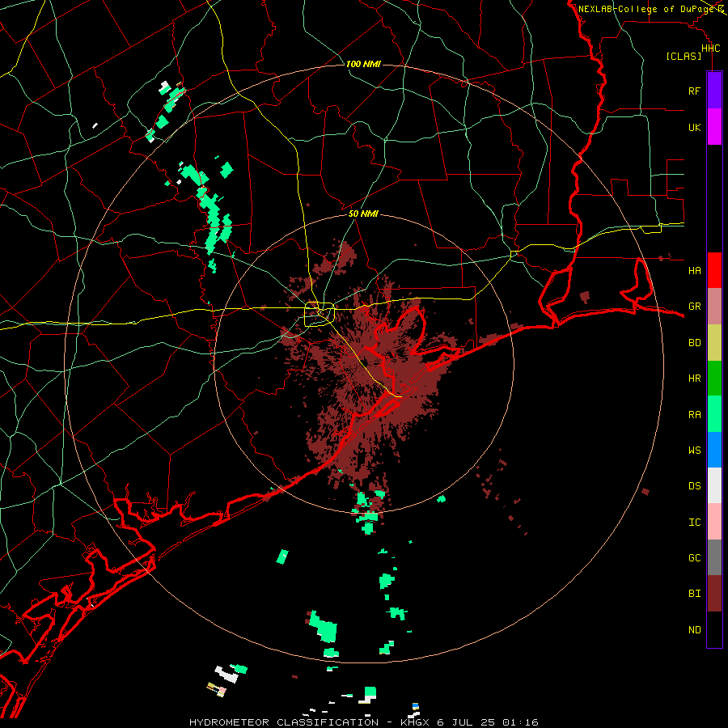Click the 100 NMI range ring label
This screenshot has height=728, width=728.
click(363, 64)
